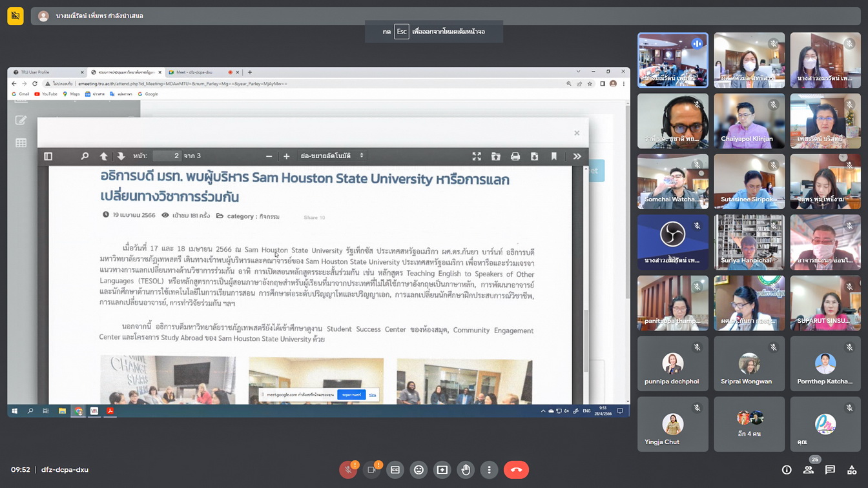Click the table grid sidebar icon
Viewport: 868px width, 488px height.
click(21, 143)
